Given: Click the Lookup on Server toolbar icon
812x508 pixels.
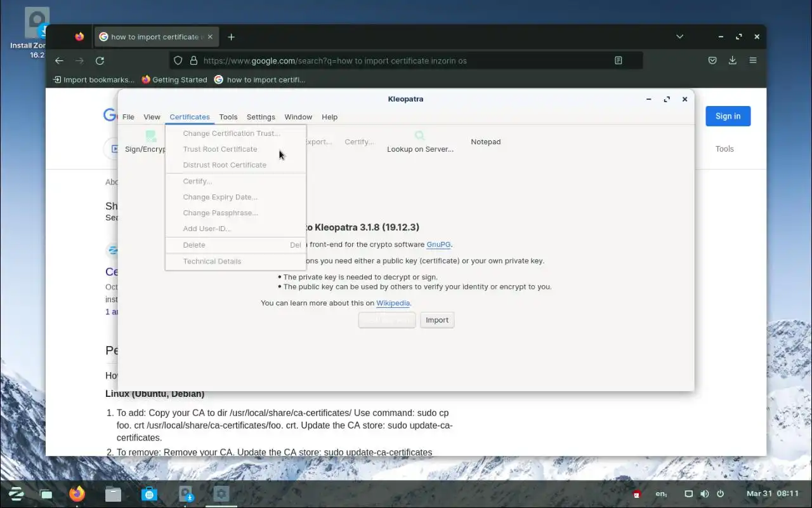Looking at the screenshot, I should (x=420, y=142).
